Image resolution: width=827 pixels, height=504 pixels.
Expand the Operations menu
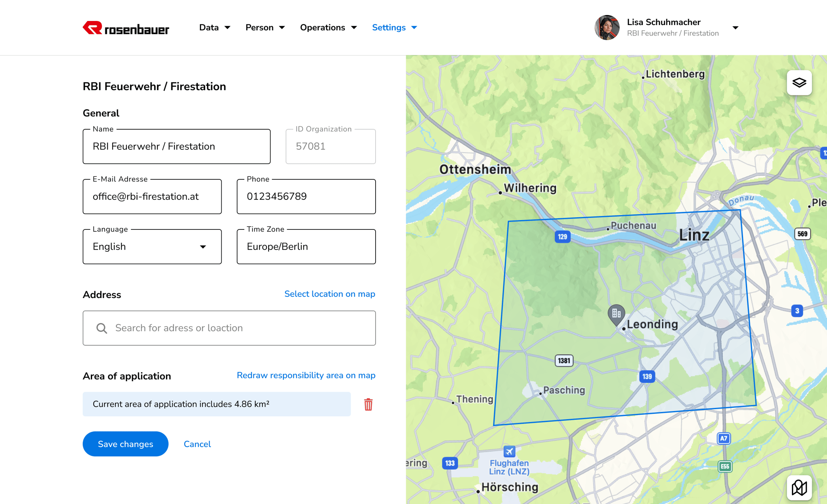point(328,27)
